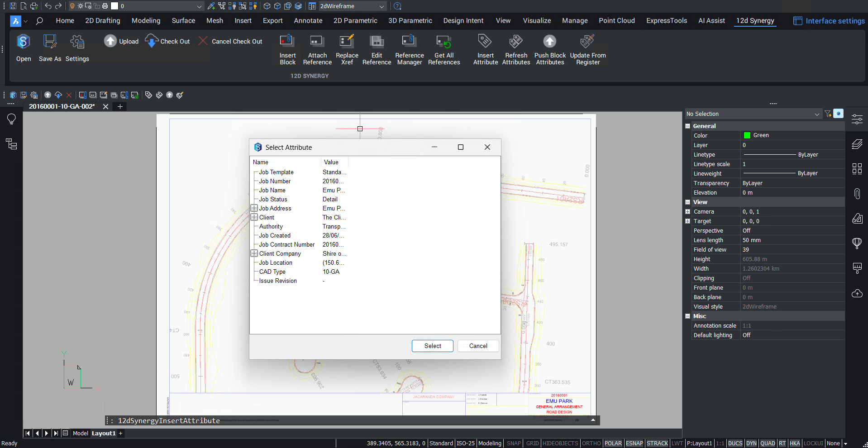
Task: Switch to the Annotate ribbon tab
Action: 308,21
